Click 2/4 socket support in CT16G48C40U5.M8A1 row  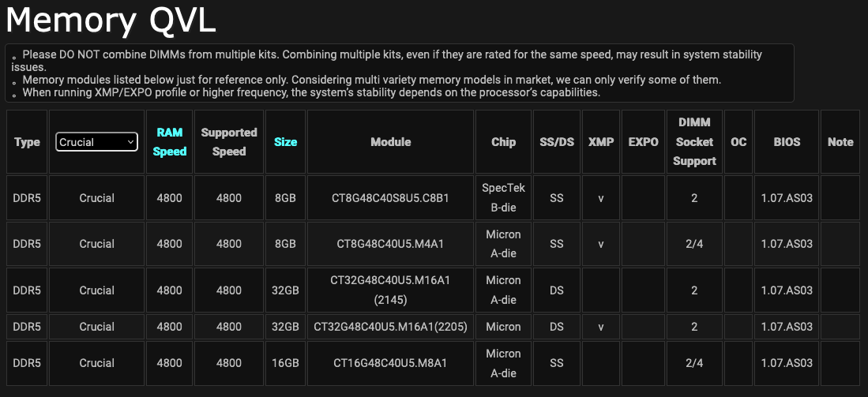(x=694, y=363)
